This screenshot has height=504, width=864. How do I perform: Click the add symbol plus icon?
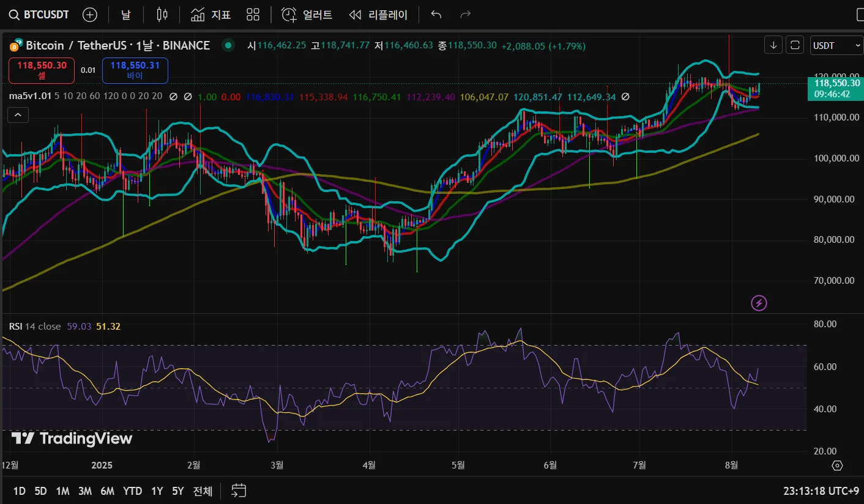click(x=90, y=15)
